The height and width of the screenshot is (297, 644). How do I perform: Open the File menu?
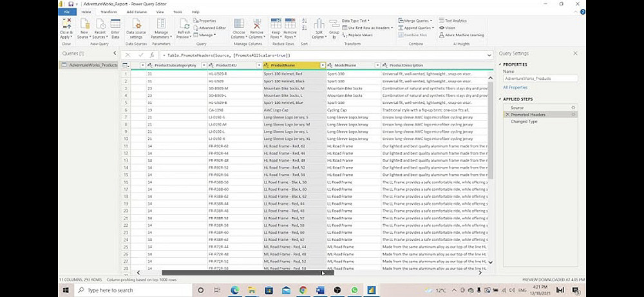coord(67,12)
